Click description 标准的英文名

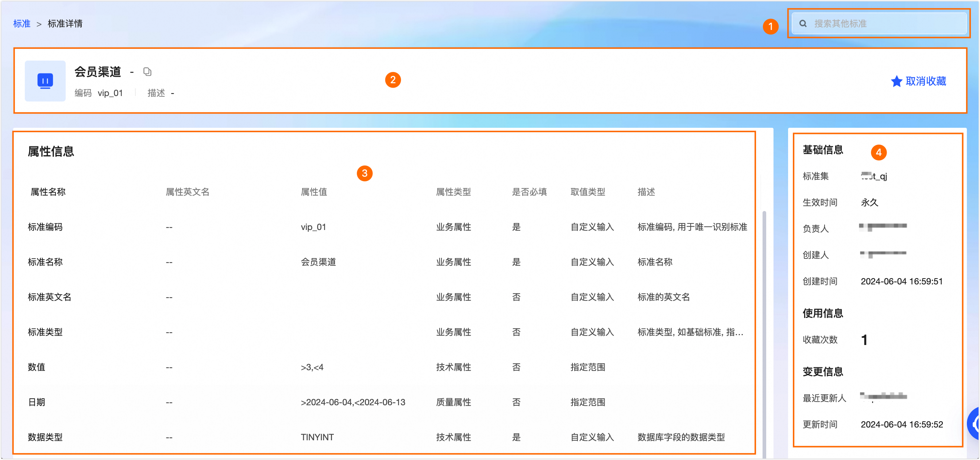coord(663,297)
